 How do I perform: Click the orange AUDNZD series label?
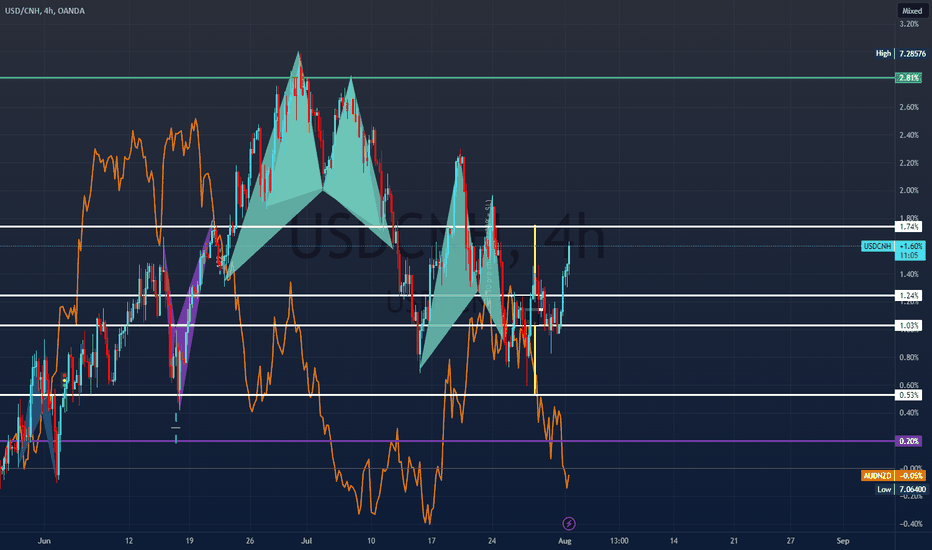pyautogui.click(x=877, y=476)
